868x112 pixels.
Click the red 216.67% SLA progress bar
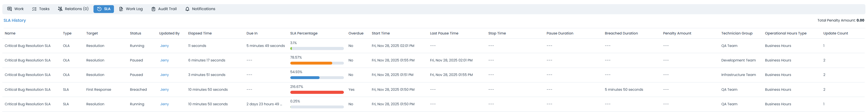[317, 93]
